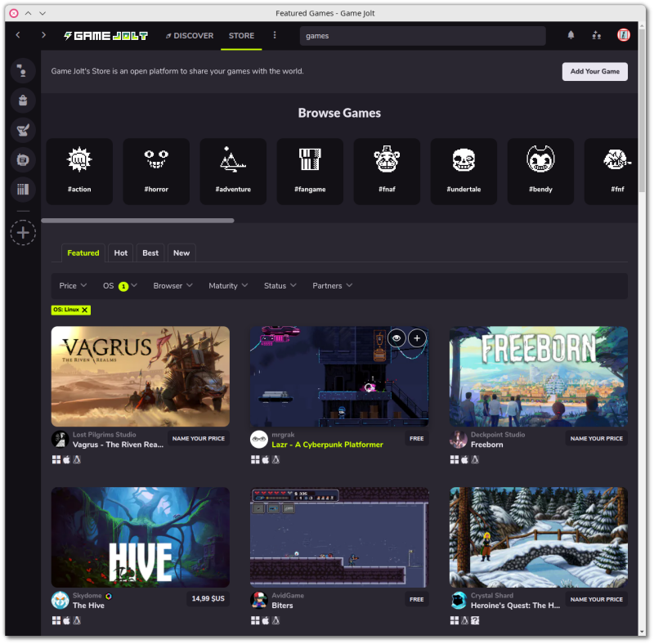Open the Vagrus game thumbnail
The image size is (654, 644).
tap(140, 377)
